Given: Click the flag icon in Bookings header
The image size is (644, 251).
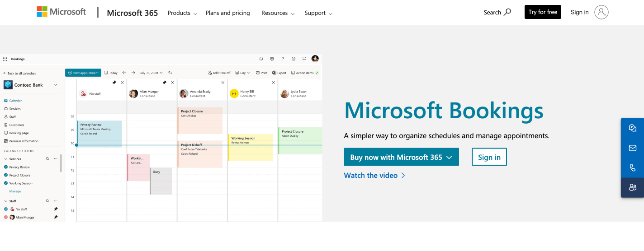Looking at the screenshot, I should 304,59.
